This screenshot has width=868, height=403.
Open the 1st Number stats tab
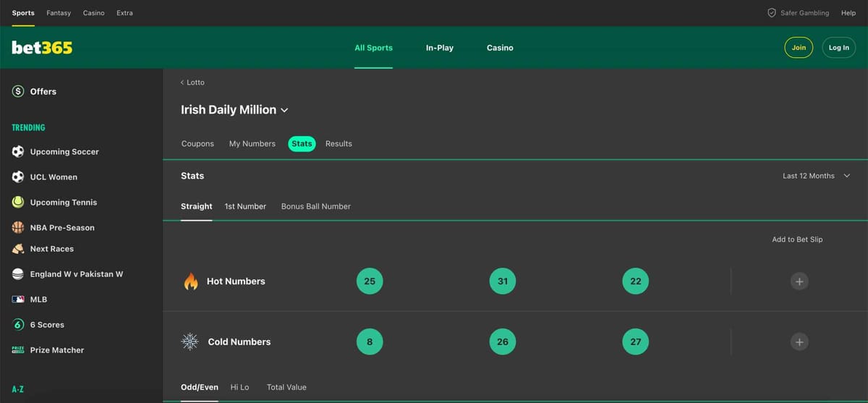[x=245, y=206]
